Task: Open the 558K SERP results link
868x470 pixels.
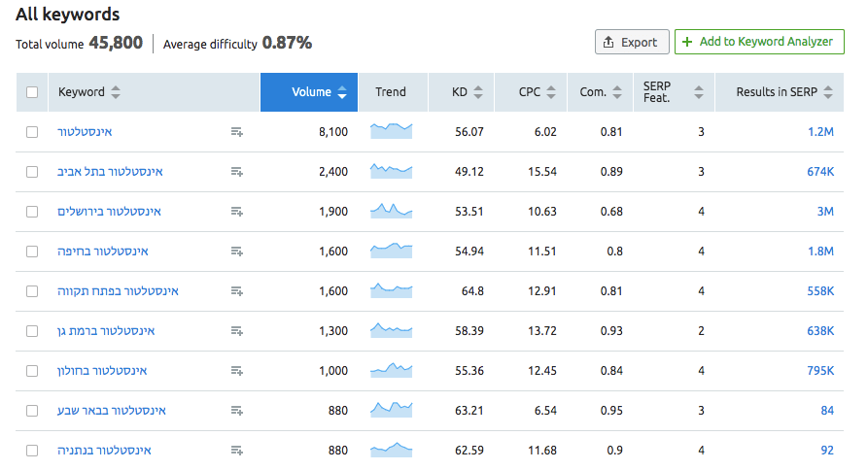Action: (x=820, y=291)
